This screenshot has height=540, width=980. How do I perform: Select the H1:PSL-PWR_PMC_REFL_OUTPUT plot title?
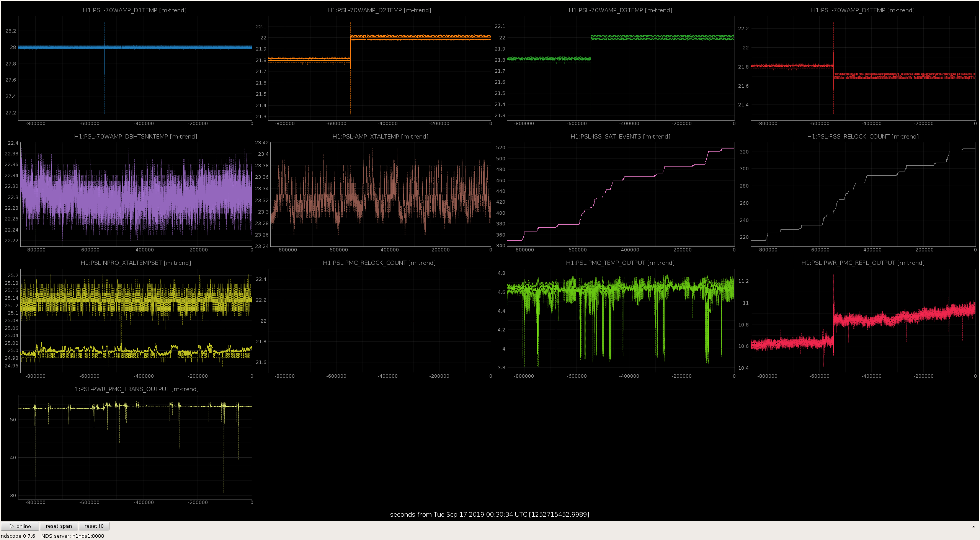coord(863,263)
